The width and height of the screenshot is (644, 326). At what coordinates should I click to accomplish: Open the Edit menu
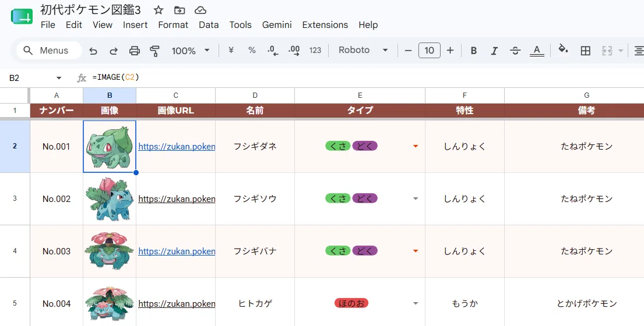coord(74,24)
